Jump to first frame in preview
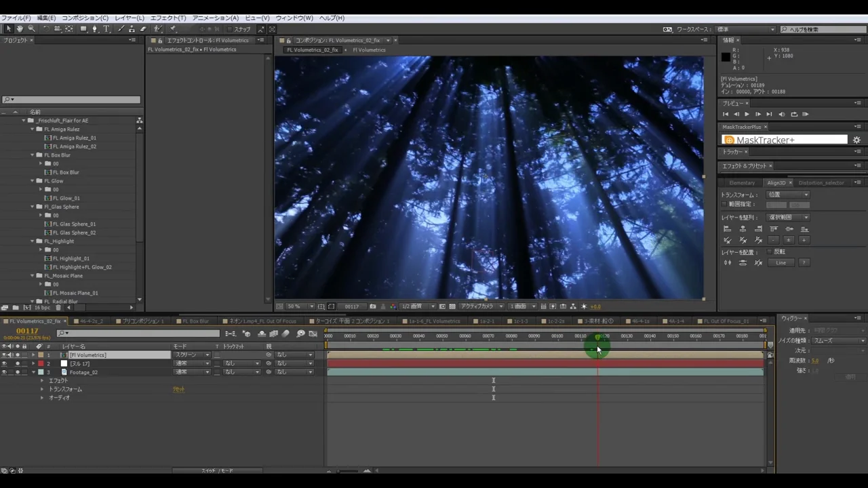This screenshot has height=488, width=868. (725, 114)
